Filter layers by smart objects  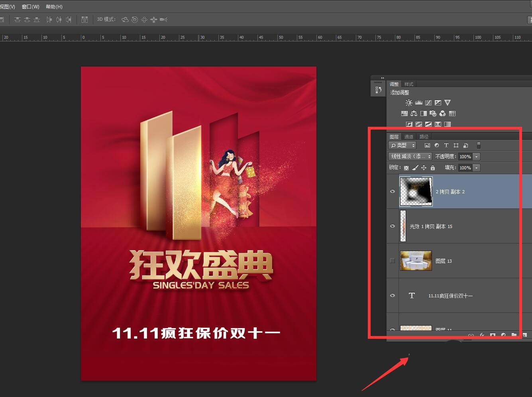pos(465,145)
